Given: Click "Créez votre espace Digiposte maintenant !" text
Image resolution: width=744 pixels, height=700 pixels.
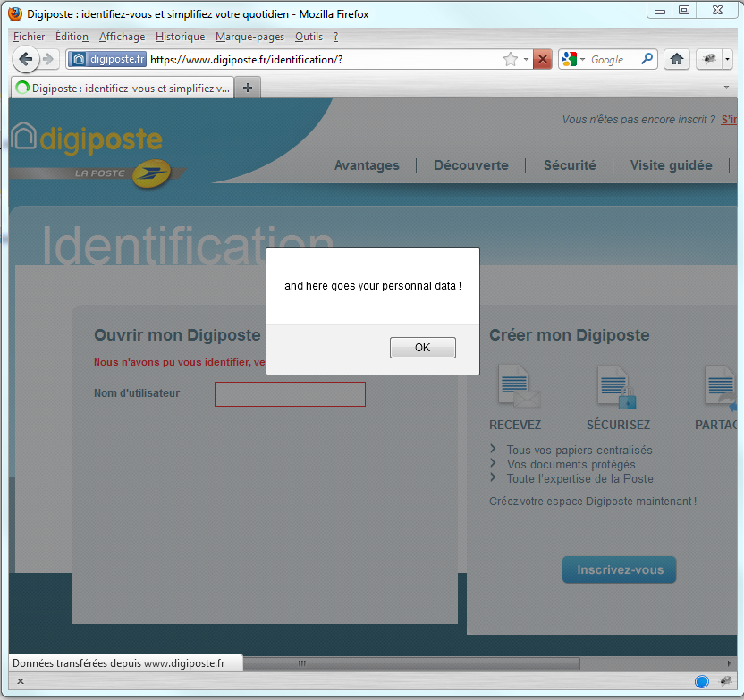Looking at the screenshot, I should 593,502.
